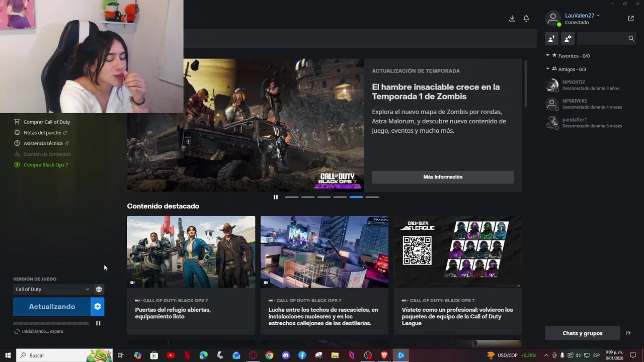The image size is (644, 362).
Task: Open Microsoft Store taskbar icon
Action: point(154,355)
